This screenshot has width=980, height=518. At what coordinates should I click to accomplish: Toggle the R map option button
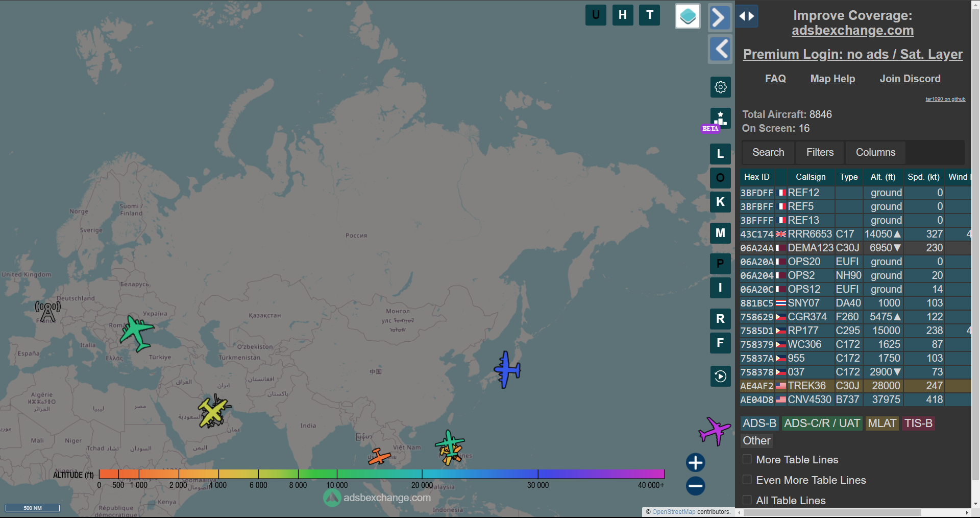(720, 319)
